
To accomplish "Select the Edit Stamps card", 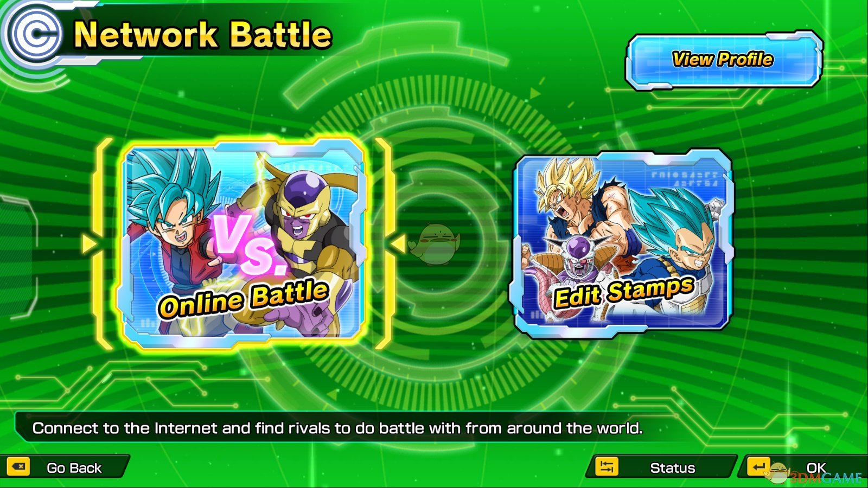I will 622,243.
